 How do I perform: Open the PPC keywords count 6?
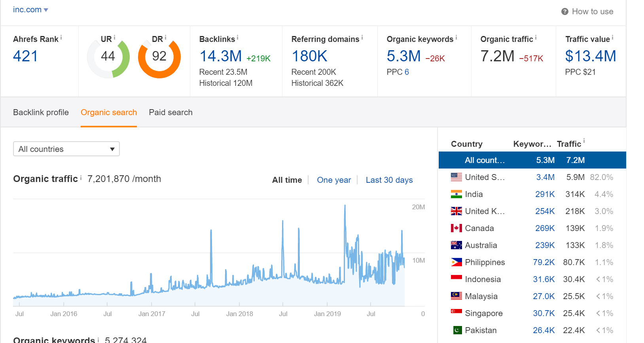tap(407, 72)
